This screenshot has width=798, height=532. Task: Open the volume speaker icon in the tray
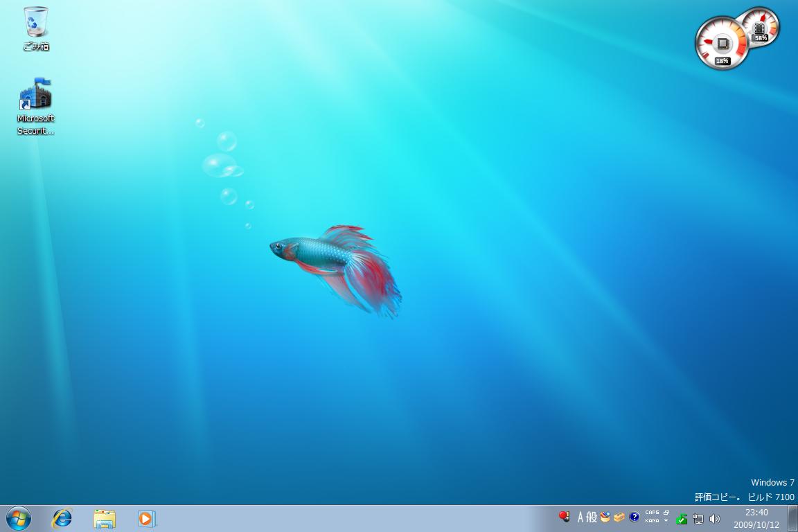716,518
